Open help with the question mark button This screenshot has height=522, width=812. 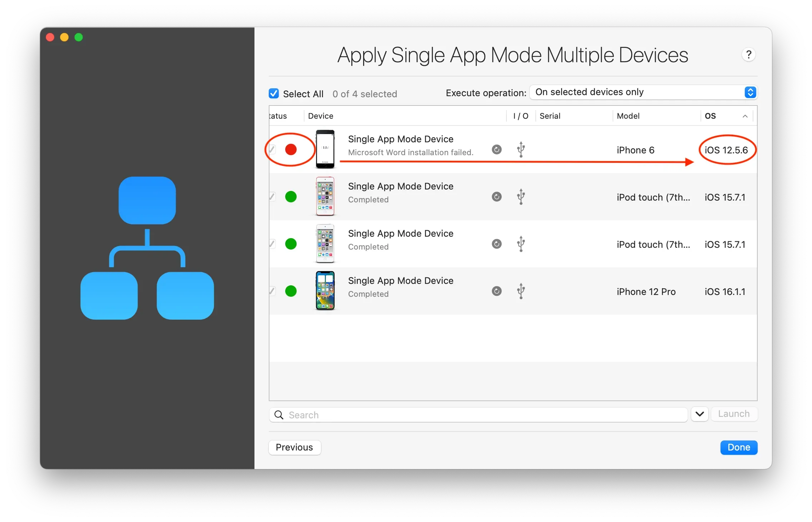(748, 55)
